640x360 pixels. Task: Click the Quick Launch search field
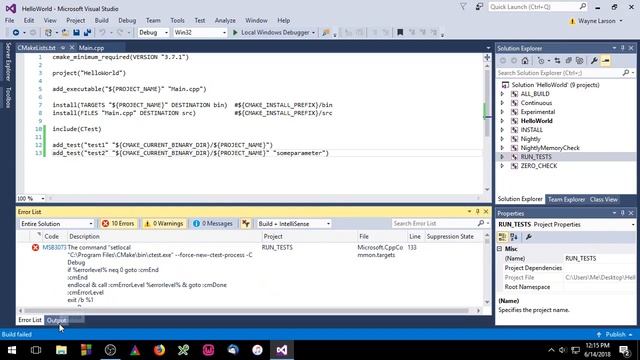533,7
